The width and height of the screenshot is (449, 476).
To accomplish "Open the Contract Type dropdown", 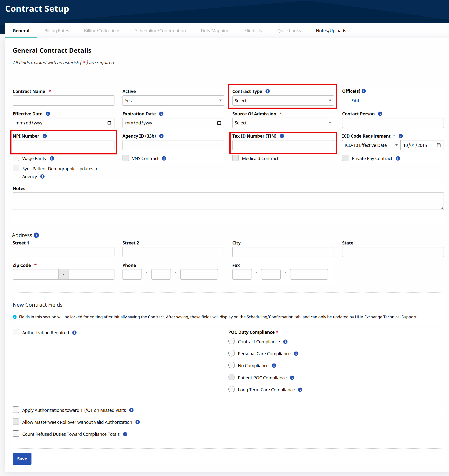I will tap(283, 101).
